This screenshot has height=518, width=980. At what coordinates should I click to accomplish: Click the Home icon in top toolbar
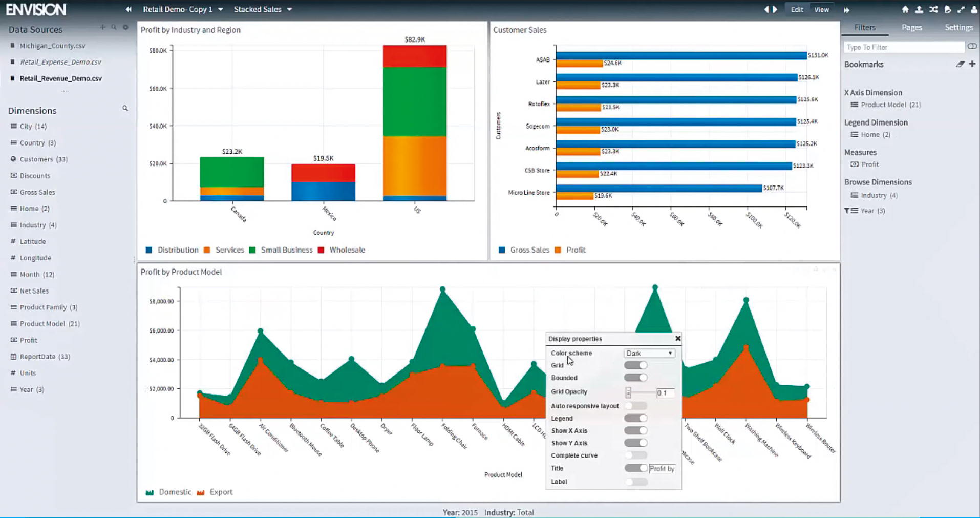point(905,9)
